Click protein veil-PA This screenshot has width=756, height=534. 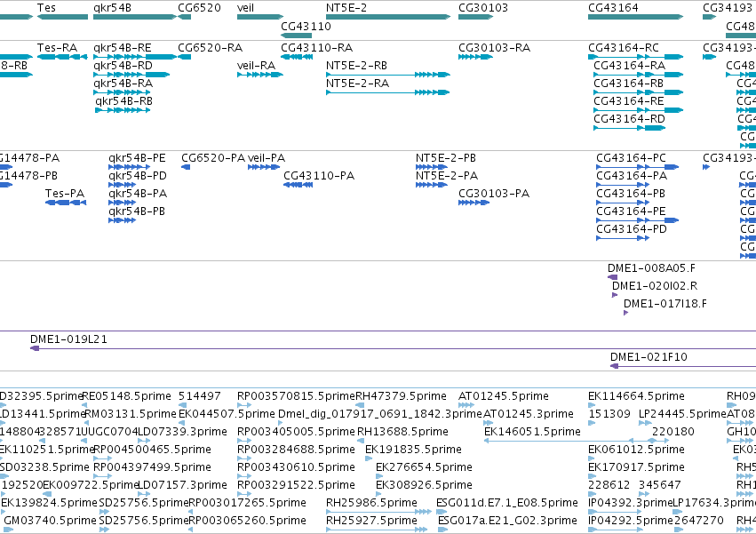pos(264,167)
